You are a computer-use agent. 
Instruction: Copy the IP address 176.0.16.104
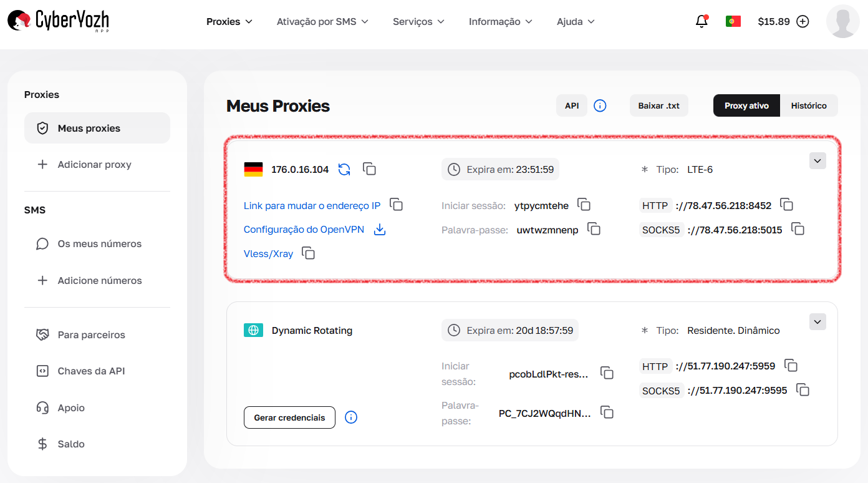369,168
